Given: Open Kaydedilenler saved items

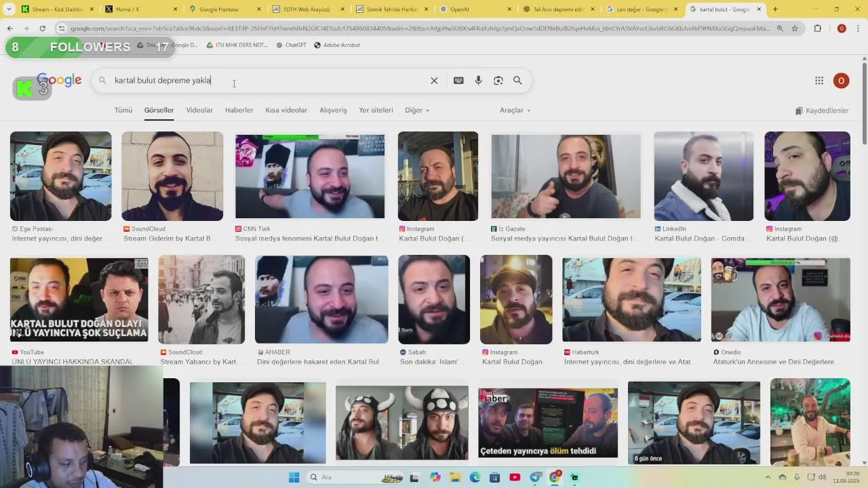Looking at the screenshot, I should tap(822, 110).
